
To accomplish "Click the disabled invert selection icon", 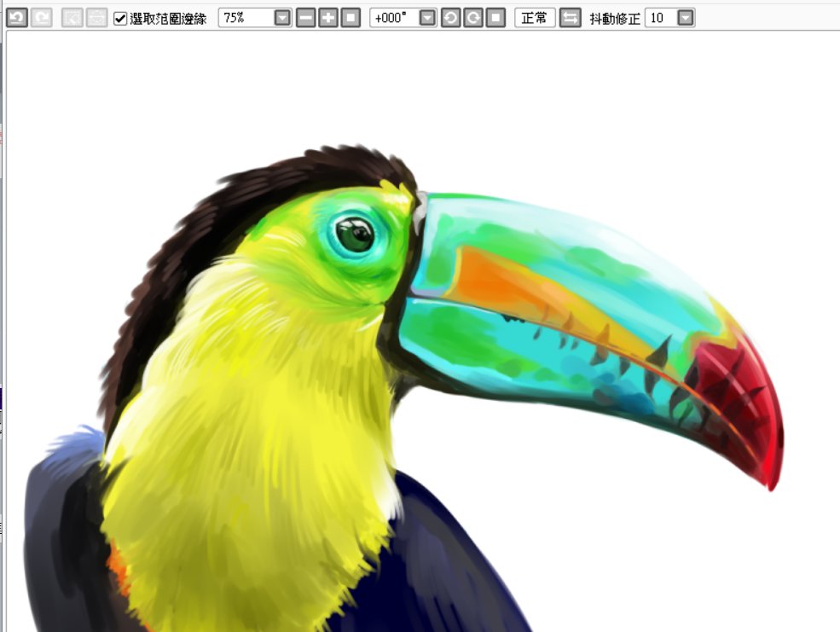I will click(x=96, y=18).
